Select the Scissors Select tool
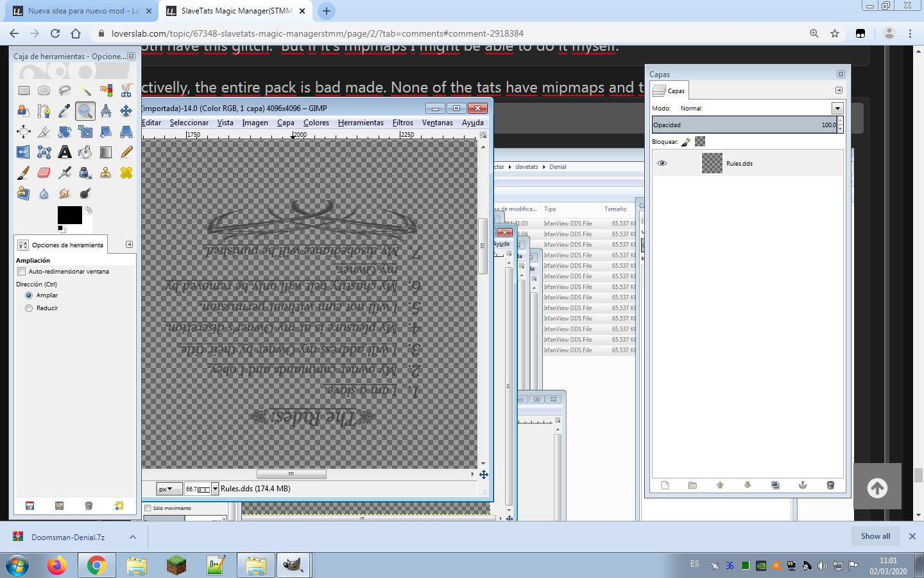 click(x=126, y=91)
